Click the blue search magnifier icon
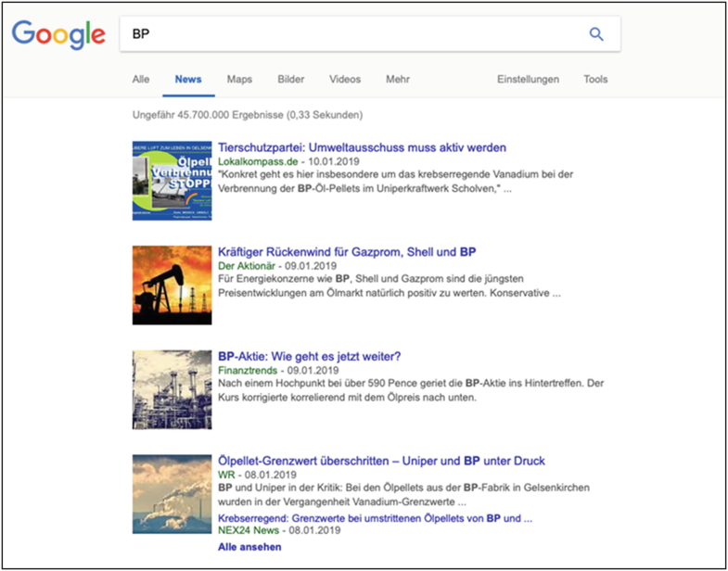 point(596,34)
